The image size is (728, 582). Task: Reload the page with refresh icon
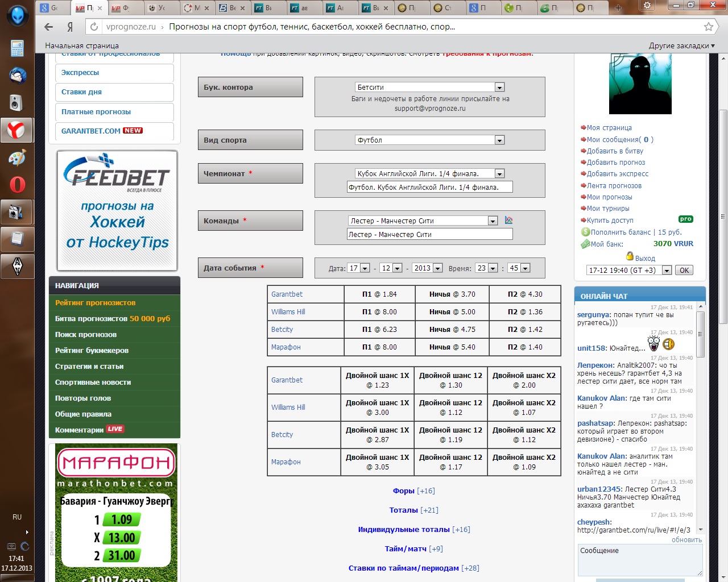click(x=94, y=27)
